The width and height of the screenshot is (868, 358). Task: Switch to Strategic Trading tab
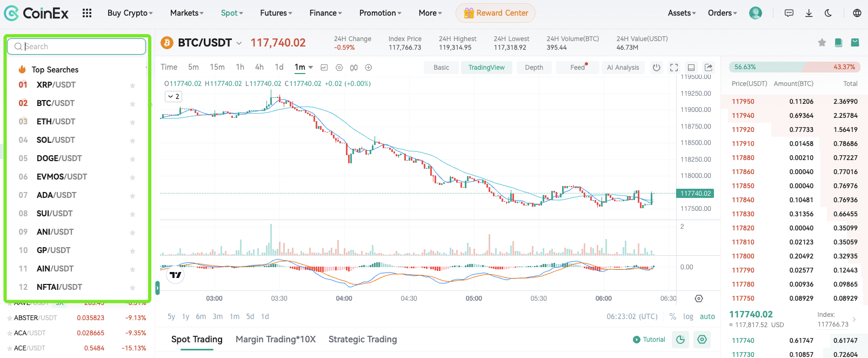point(363,340)
